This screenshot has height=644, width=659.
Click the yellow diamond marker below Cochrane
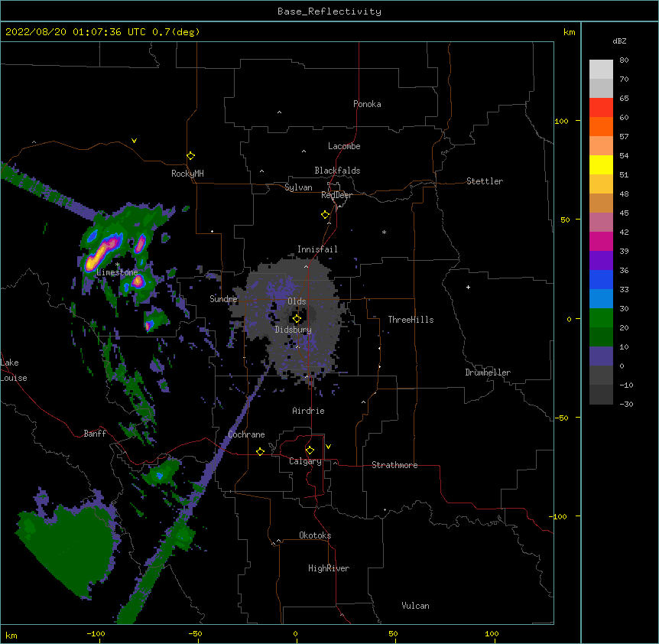click(x=260, y=451)
